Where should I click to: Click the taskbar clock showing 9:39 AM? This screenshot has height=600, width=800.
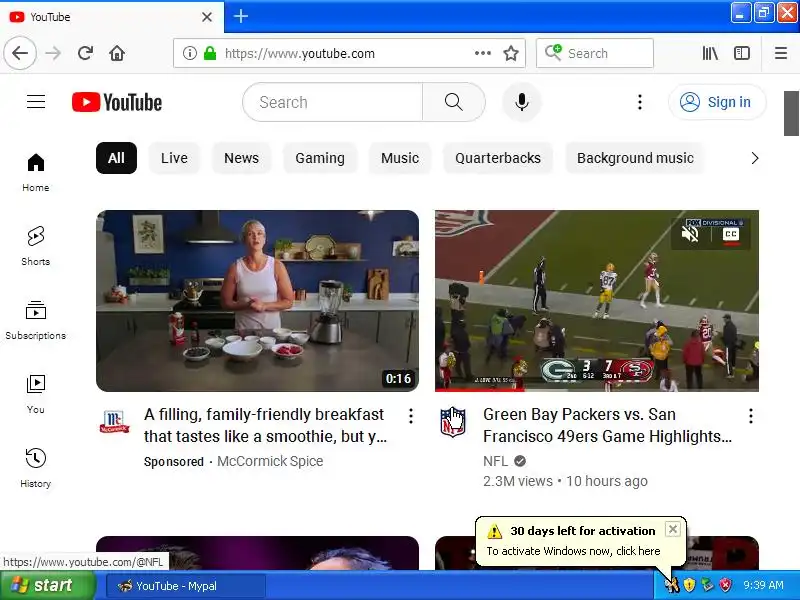[x=763, y=585]
